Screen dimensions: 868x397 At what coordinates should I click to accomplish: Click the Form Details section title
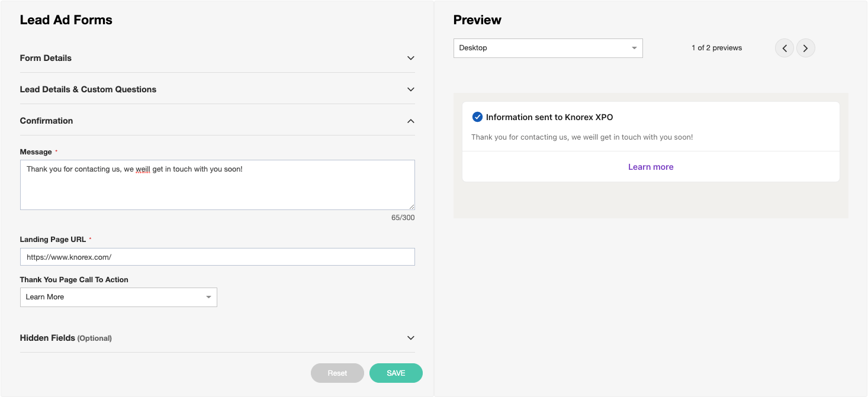[46, 58]
